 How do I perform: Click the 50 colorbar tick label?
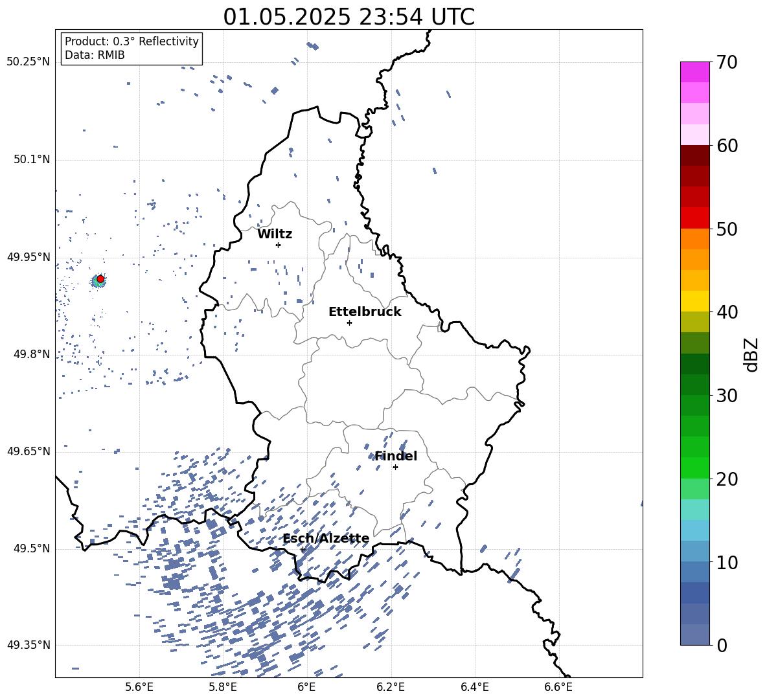click(x=727, y=229)
